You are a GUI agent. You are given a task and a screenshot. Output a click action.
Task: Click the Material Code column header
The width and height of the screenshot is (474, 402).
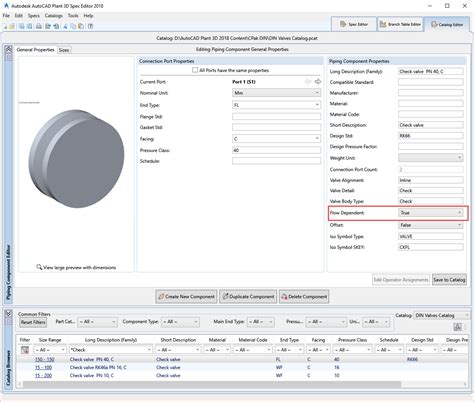pos(253,340)
